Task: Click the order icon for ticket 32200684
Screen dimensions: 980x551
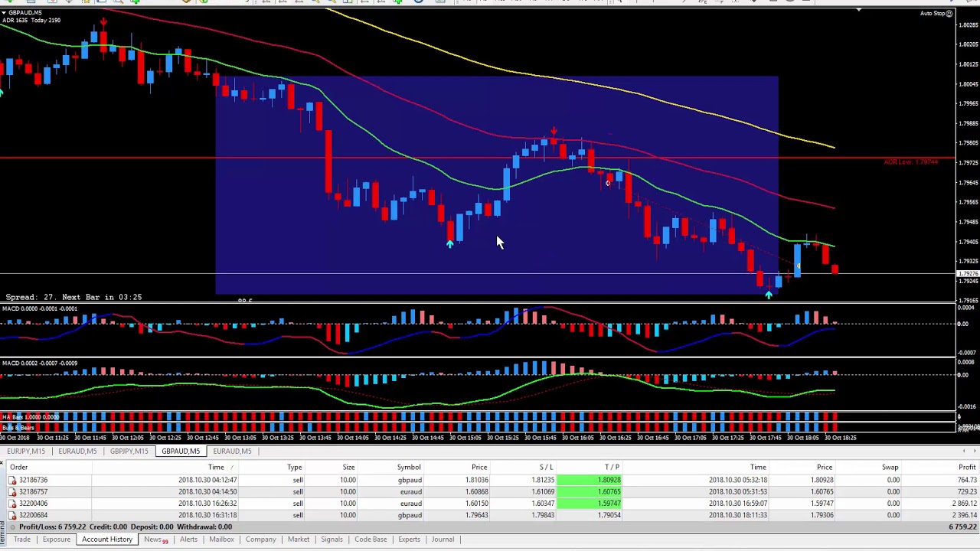Action: coord(12,515)
